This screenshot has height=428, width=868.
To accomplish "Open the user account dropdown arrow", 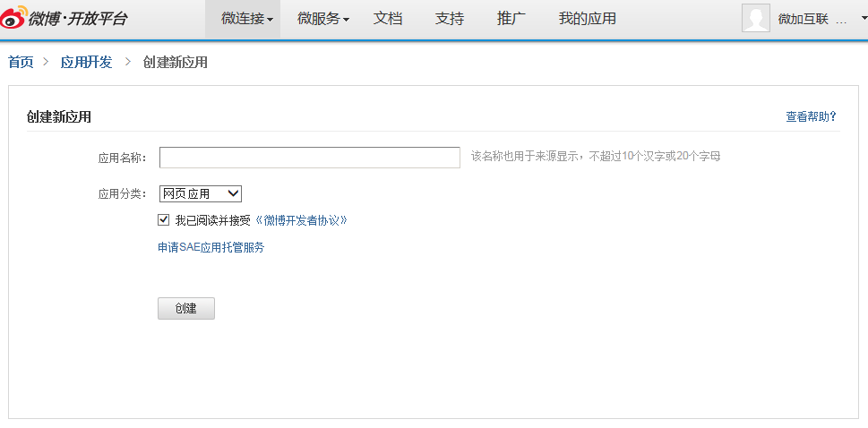I will click(x=853, y=19).
